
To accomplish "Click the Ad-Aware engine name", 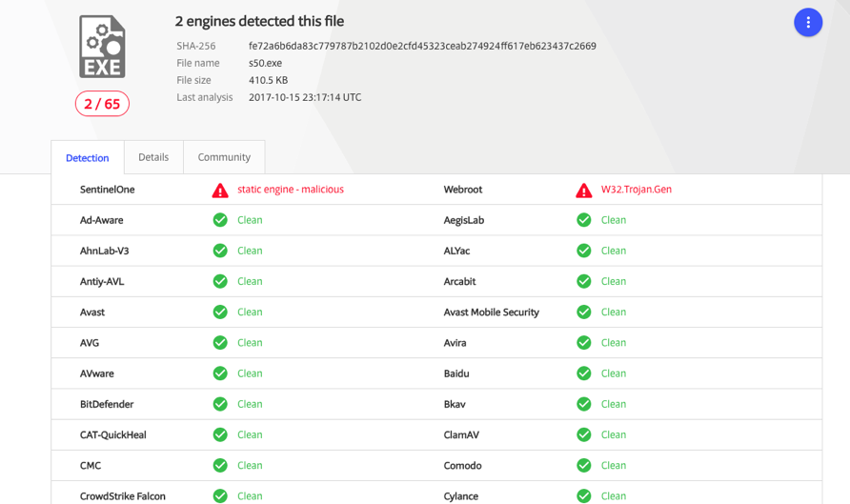I will (x=101, y=220).
